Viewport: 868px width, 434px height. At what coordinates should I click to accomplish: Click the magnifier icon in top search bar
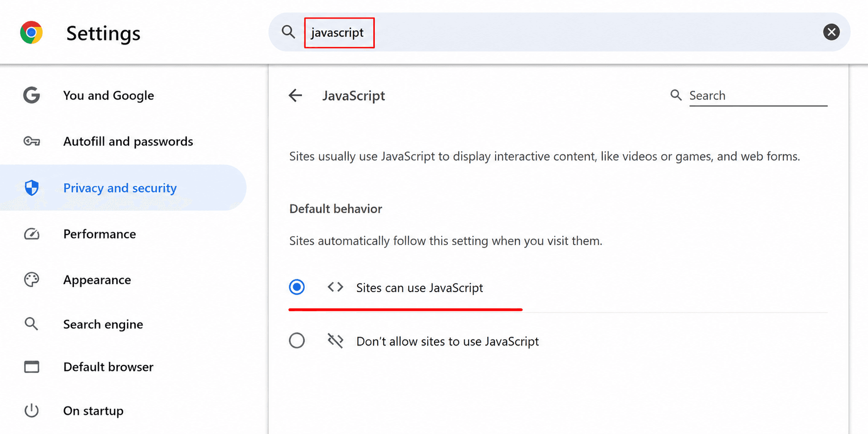[x=288, y=32]
